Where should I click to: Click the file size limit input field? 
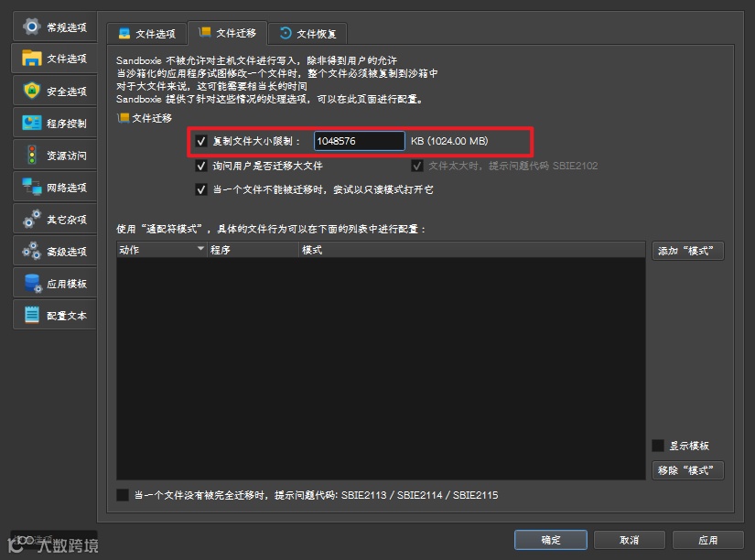(x=360, y=141)
